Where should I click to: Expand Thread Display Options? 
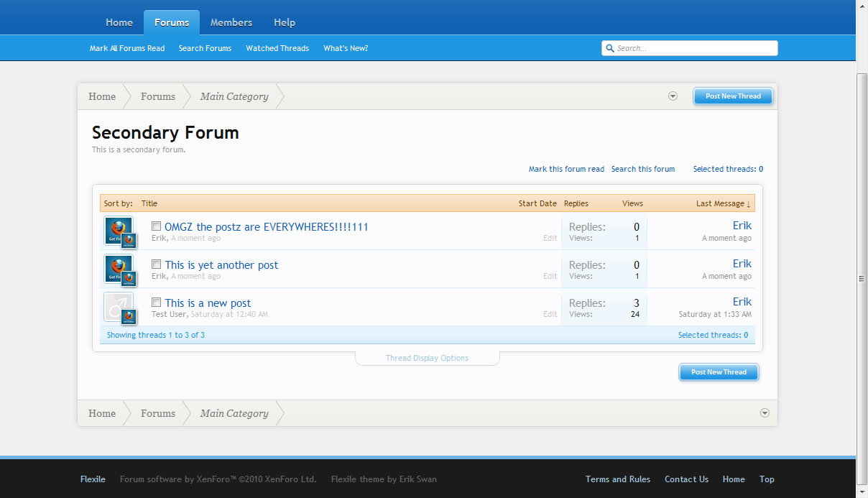tap(427, 357)
